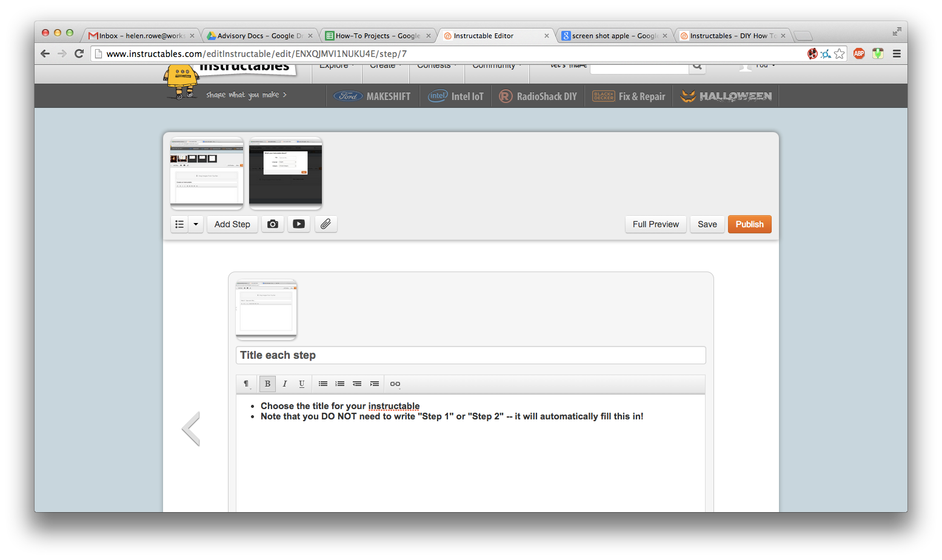The image size is (942, 560).
Task: Attach a file with the paperclip icon
Action: pyautogui.click(x=326, y=224)
